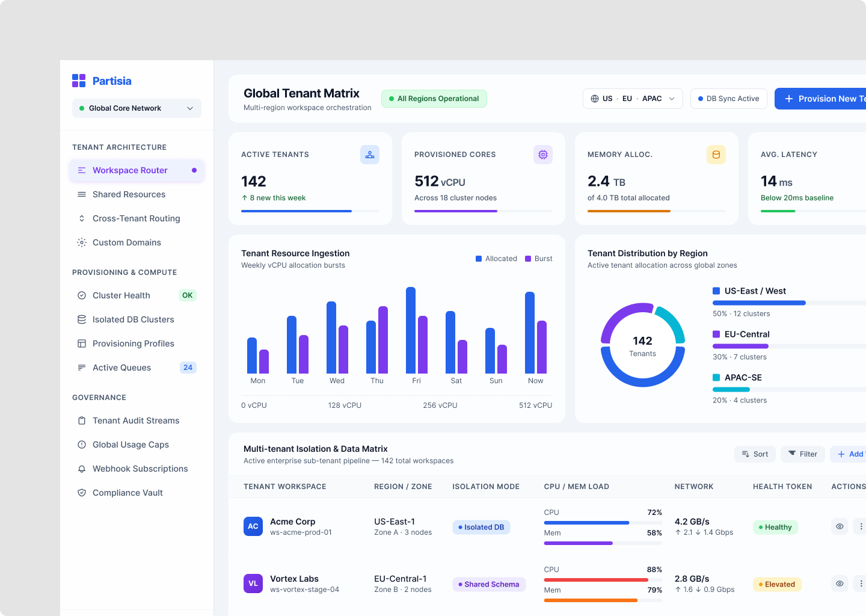Click the Custom Domains gear icon

point(82,242)
